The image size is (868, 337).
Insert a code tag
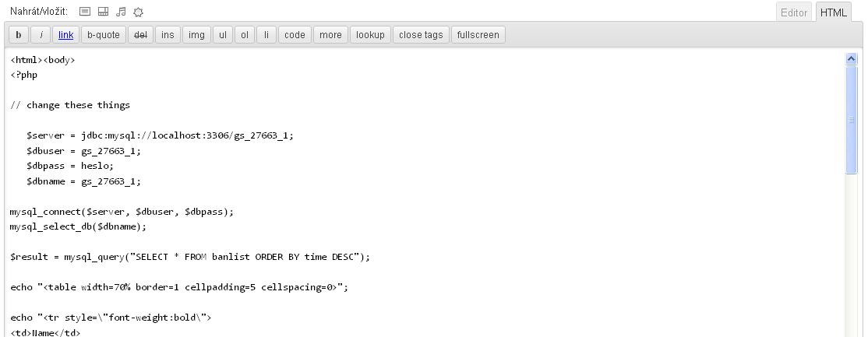pyautogui.click(x=295, y=35)
